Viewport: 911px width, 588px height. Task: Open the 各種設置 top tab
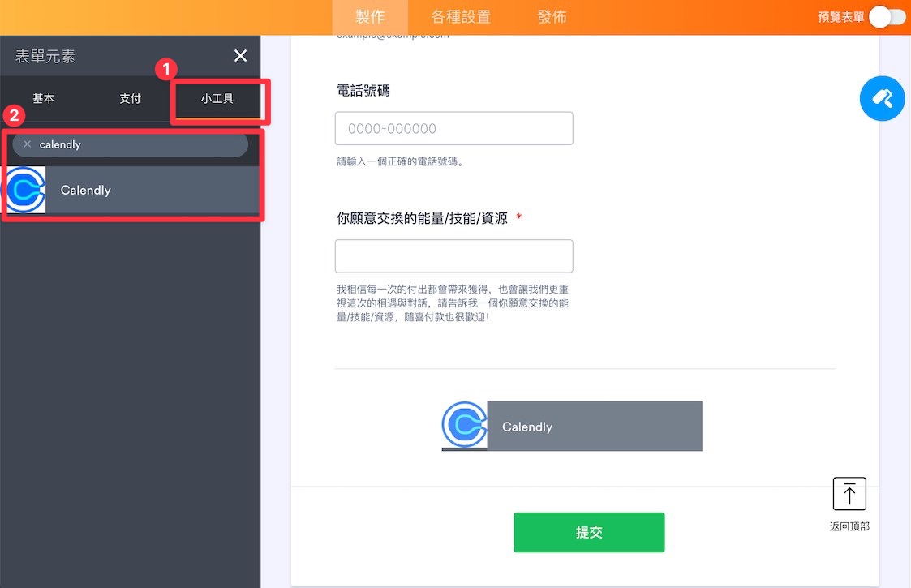click(461, 17)
